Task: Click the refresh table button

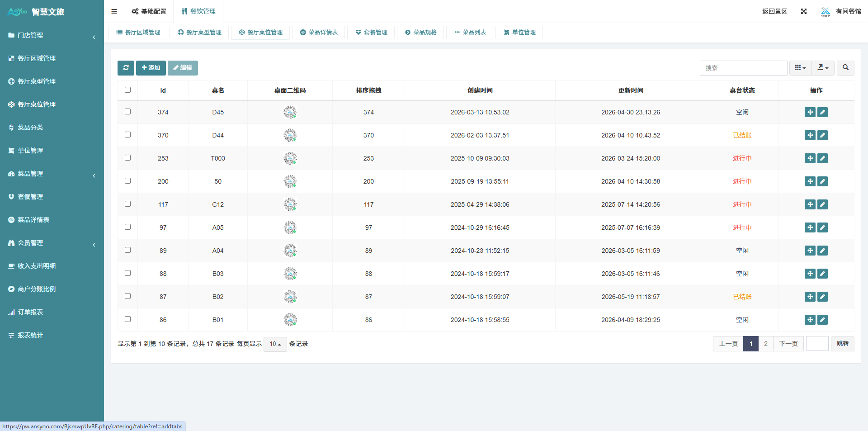Action: click(126, 68)
